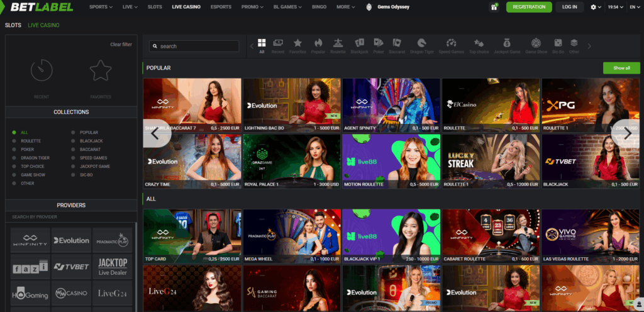The width and height of the screenshot is (644, 312).
Task: Select the ROULETTE collection option
Action: pos(26,141)
